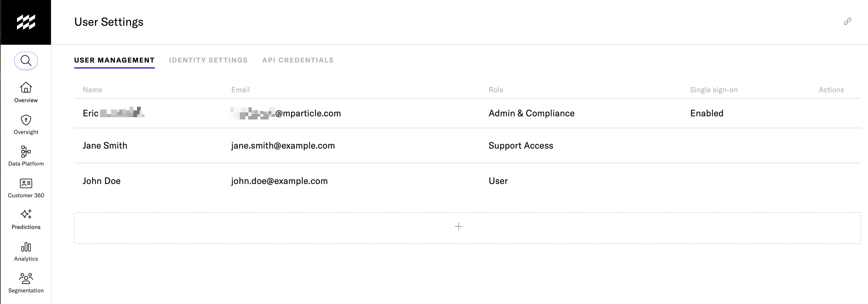Click jane.smith@example.com email
Image resolution: width=868 pixels, height=304 pixels.
click(x=283, y=145)
